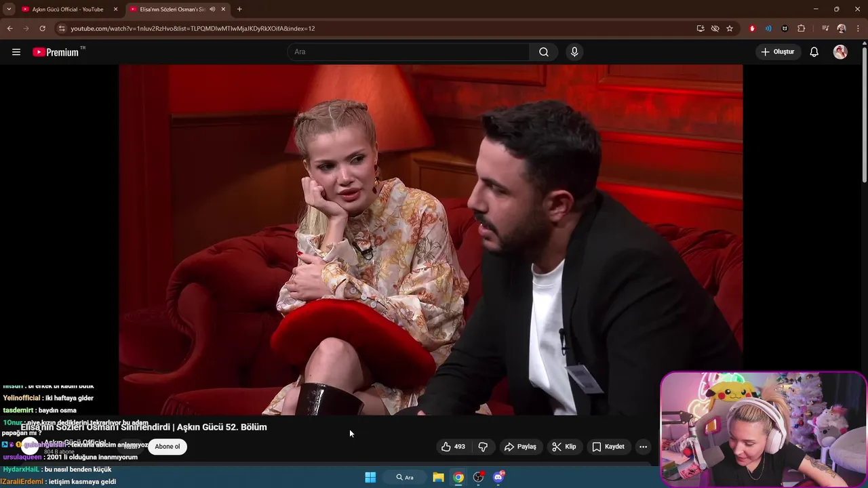This screenshot has width=868, height=488.
Task: Bookmark this page with star icon
Action: coord(730,28)
